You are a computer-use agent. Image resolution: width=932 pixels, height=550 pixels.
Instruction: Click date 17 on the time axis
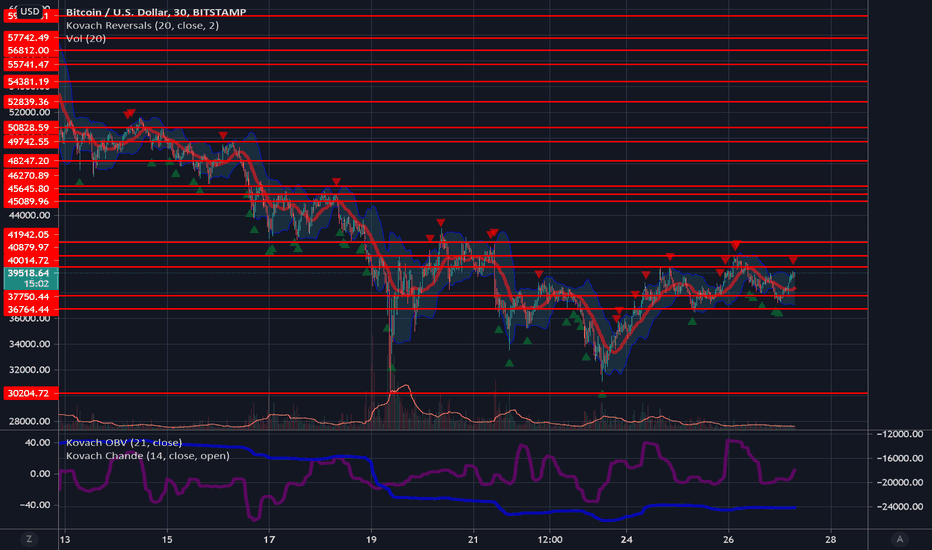pos(269,540)
